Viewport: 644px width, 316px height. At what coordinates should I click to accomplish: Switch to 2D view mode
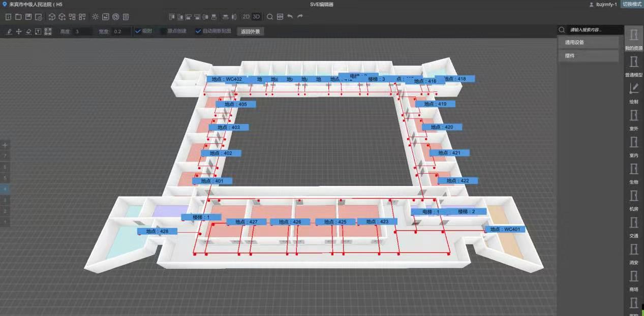pos(246,17)
